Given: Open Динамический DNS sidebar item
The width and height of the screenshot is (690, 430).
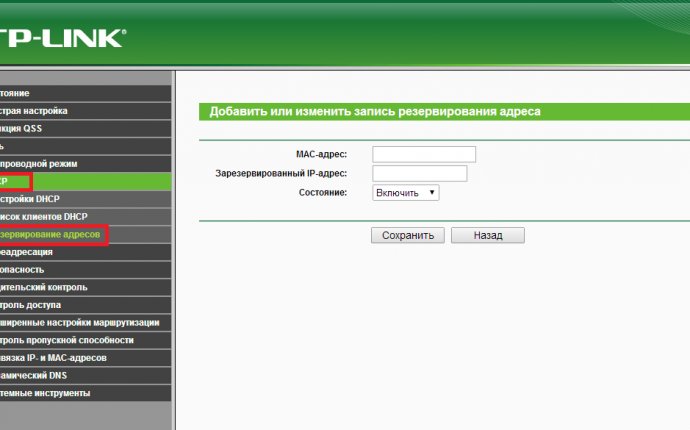Looking at the screenshot, I should 85,375.
